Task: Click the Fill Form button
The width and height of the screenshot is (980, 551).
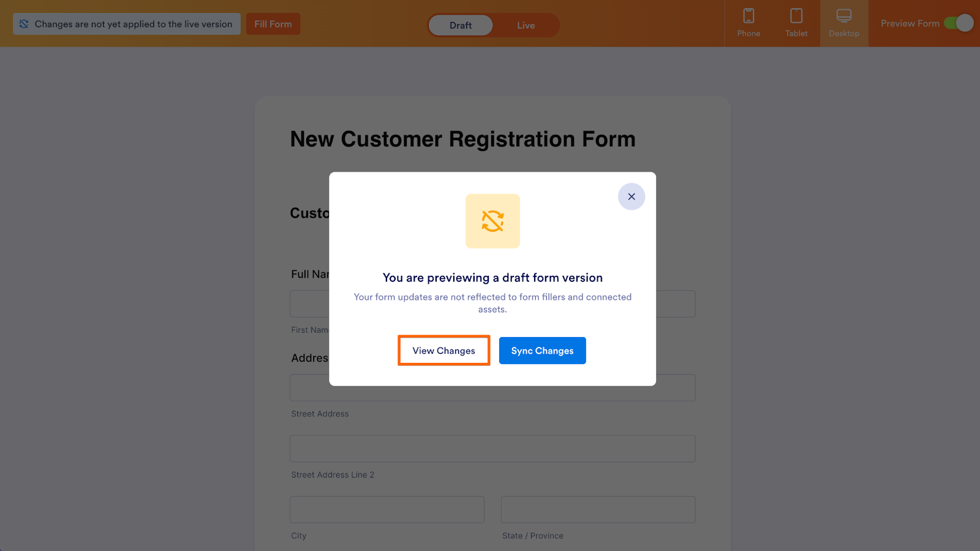Action: pyautogui.click(x=273, y=23)
